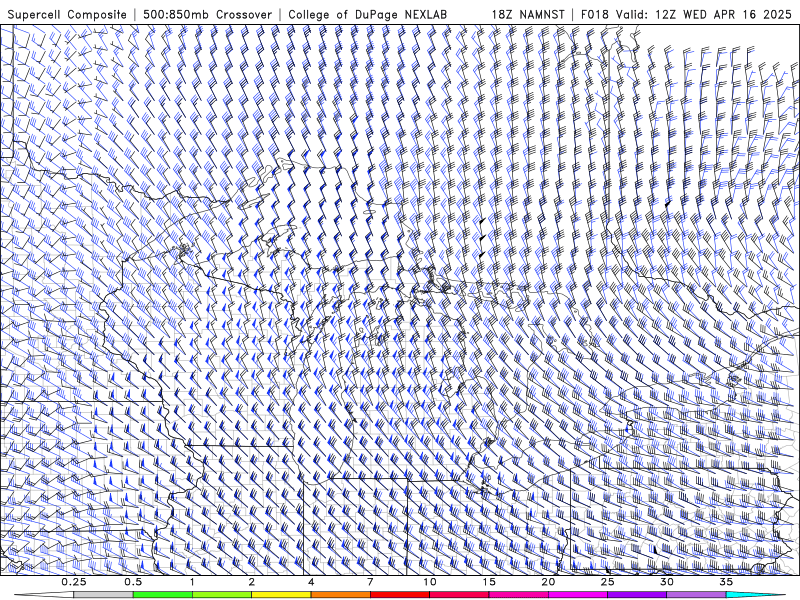Select the lime green color bar segment

[x=222, y=595]
